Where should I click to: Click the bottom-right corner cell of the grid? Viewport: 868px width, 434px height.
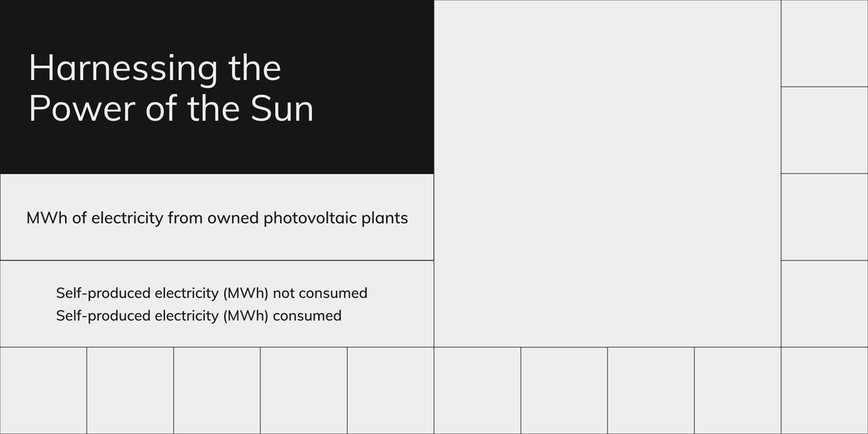(825, 391)
